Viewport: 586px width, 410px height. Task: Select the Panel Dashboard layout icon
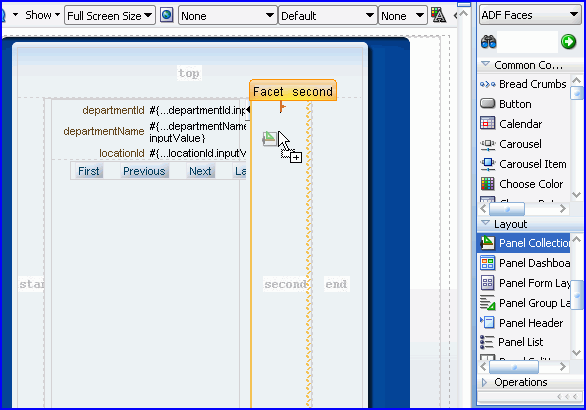click(x=487, y=263)
